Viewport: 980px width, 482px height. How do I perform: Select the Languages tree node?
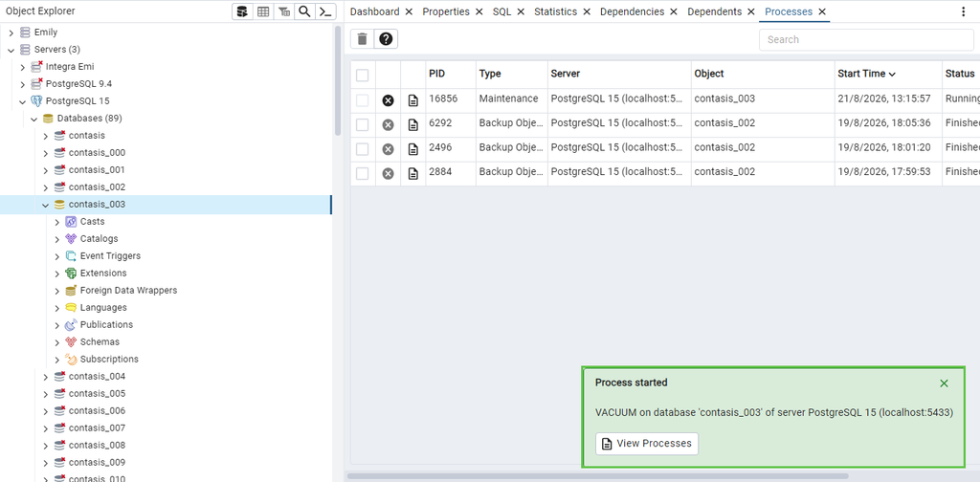coord(103,308)
